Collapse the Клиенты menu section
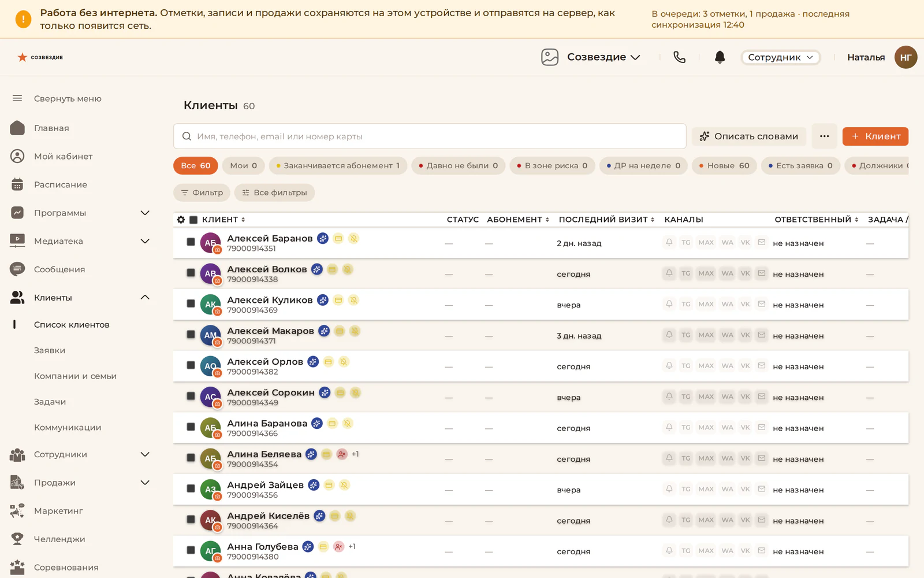Viewport: 924px width, 578px height. (145, 297)
